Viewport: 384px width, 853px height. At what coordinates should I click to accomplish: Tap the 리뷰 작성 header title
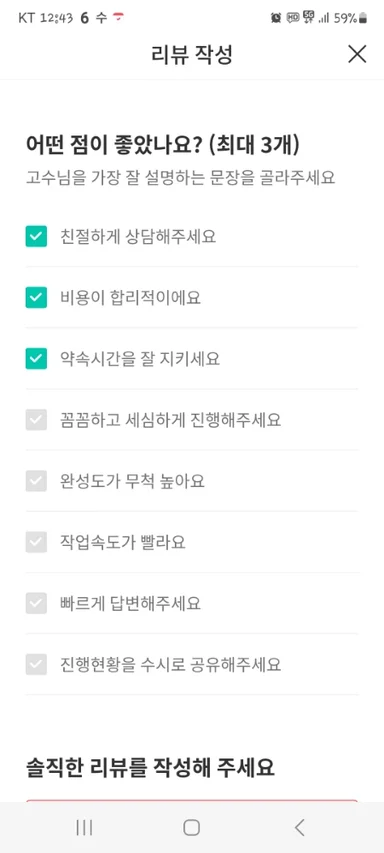[x=192, y=54]
